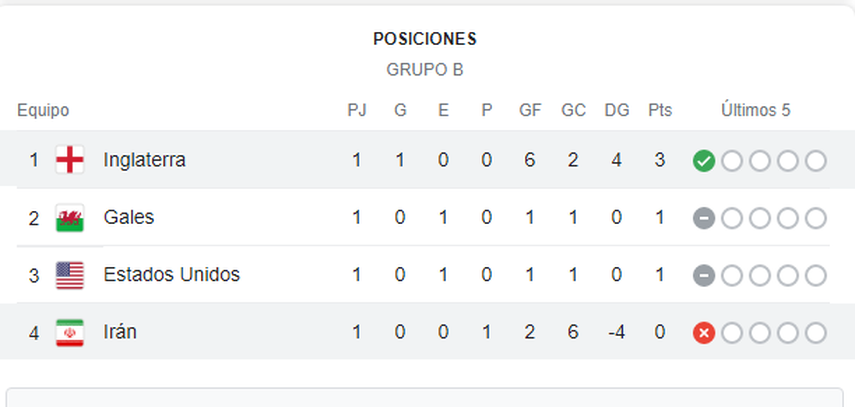Click Irán's red loss result icon

coord(704,333)
